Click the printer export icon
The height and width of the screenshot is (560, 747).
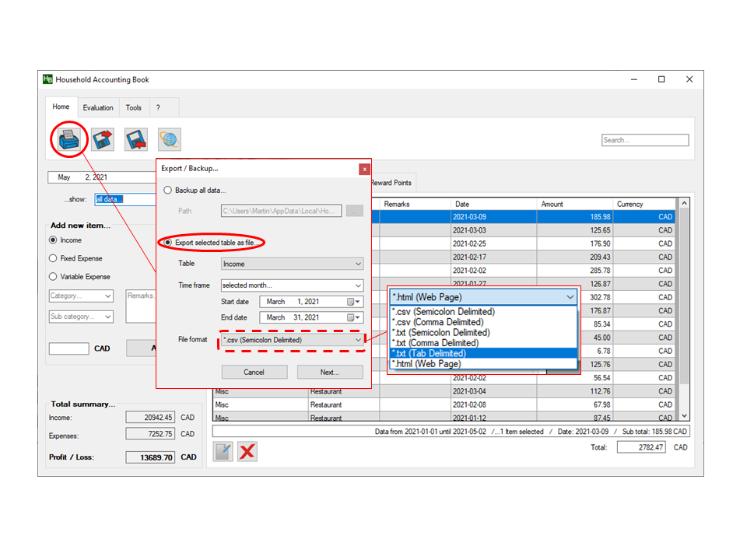(69, 139)
